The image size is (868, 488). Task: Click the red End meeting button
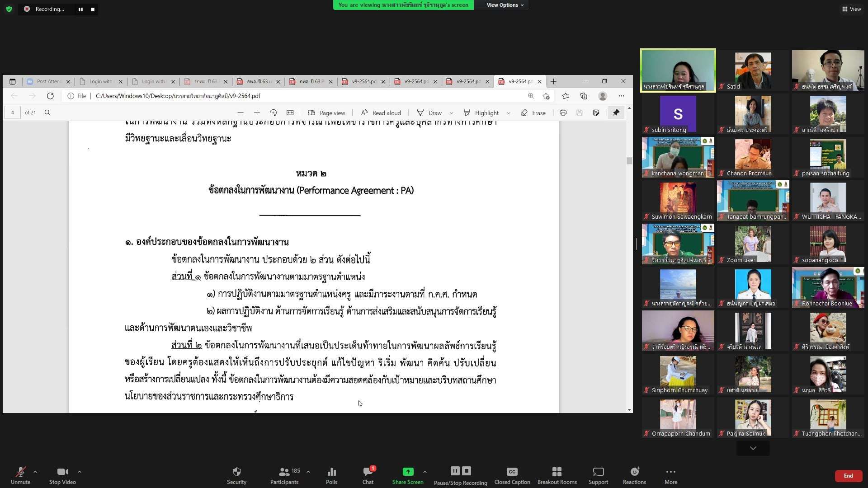click(x=848, y=475)
